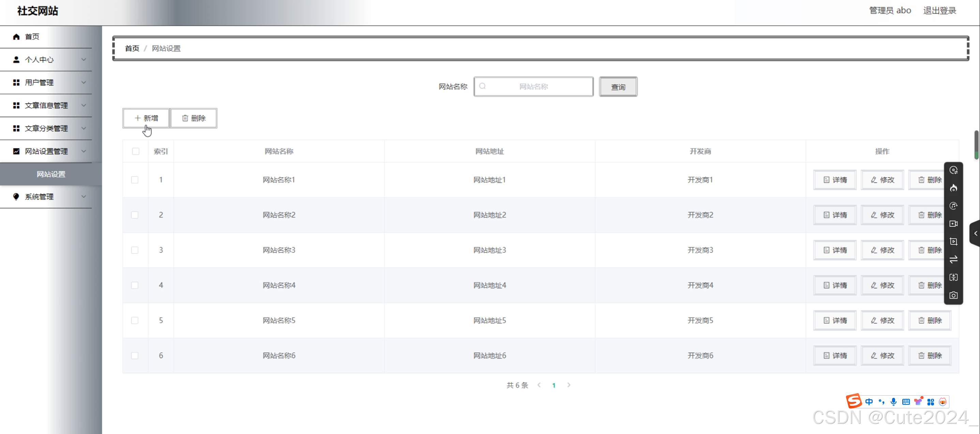Expand the 用户管理 sidebar menu
The image size is (980, 434).
coord(46,82)
